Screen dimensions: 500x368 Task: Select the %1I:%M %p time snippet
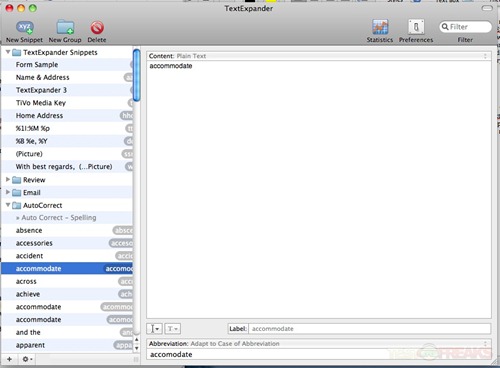tap(67, 128)
